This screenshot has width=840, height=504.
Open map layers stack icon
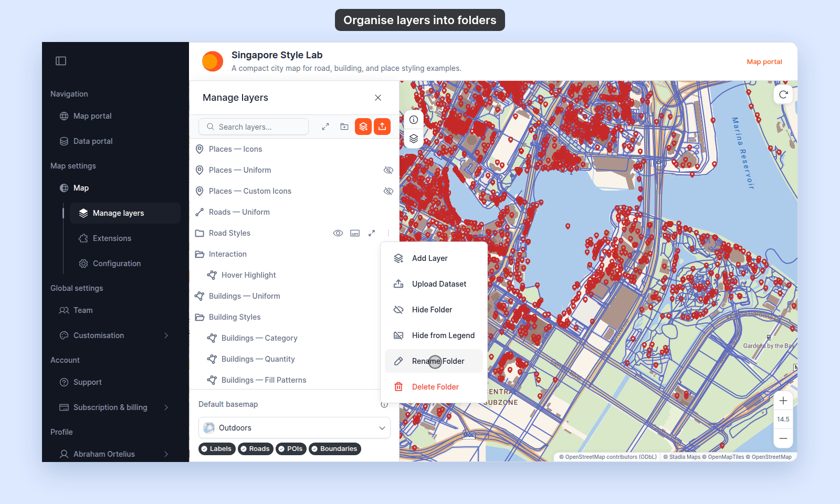tap(414, 139)
